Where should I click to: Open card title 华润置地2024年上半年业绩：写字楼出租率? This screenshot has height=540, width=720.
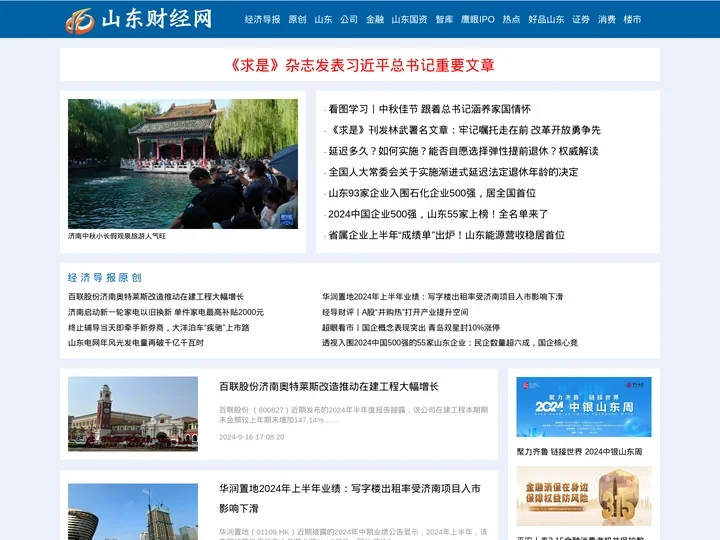349,499
